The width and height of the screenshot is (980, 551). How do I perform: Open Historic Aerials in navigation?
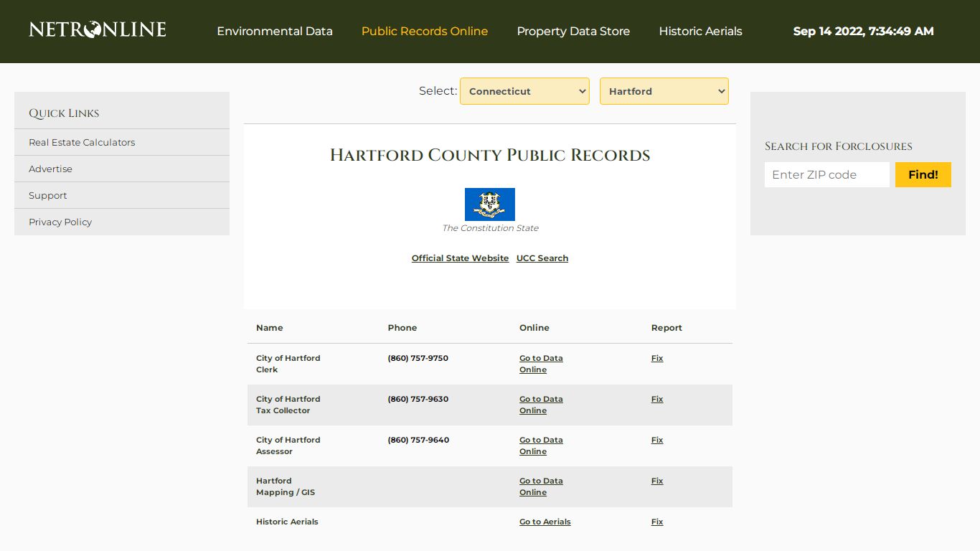[x=700, y=32]
